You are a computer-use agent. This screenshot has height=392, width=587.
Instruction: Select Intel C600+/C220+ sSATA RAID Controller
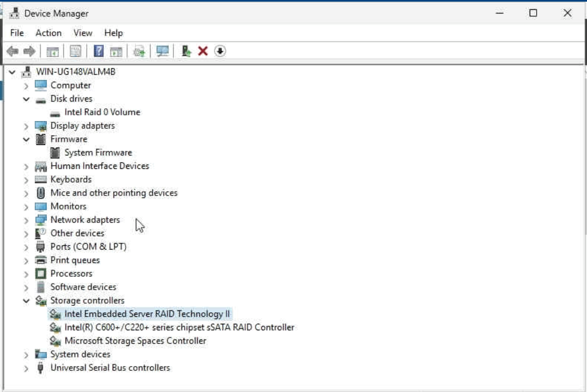click(179, 327)
